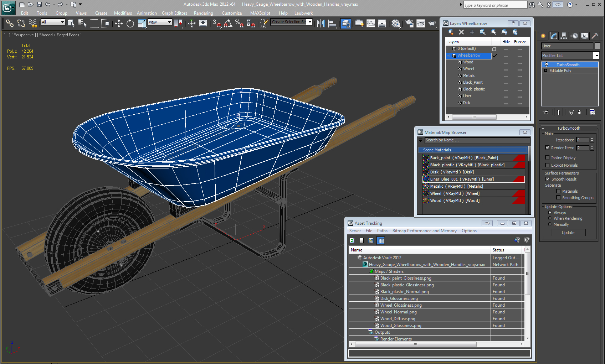The width and height of the screenshot is (605, 364).
Task: Click Pin Stack icon under modifier stack
Action: click(546, 112)
